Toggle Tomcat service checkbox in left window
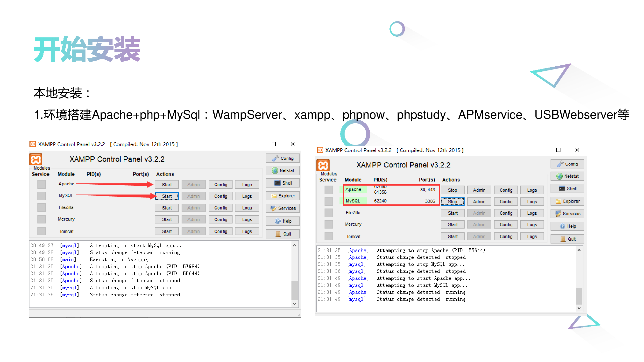This screenshot has width=644, height=362. 42,231
